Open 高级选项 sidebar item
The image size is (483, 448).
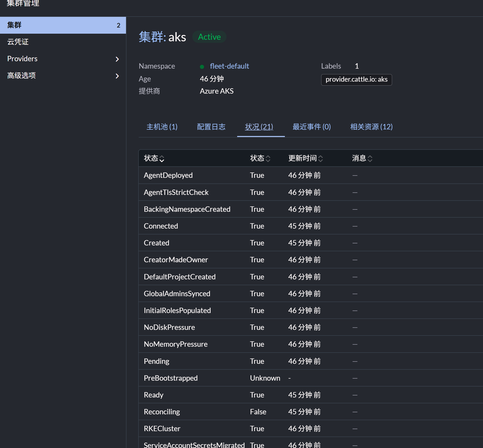[x=63, y=76]
